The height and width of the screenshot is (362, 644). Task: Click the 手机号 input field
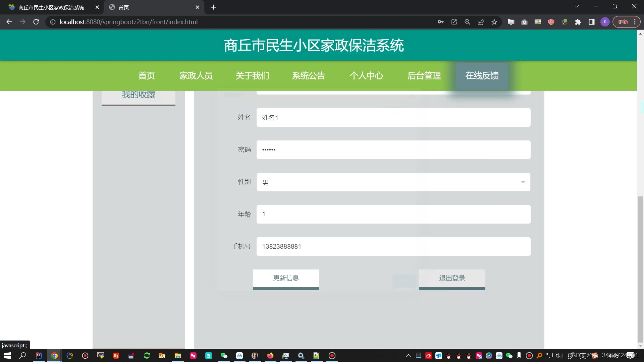393,246
